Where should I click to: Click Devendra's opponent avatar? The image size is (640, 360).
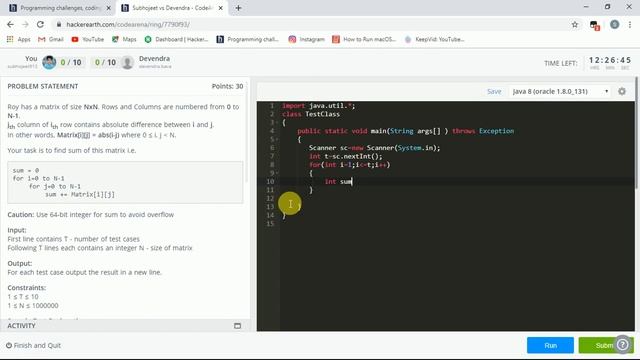pyautogui.click(x=127, y=62)
